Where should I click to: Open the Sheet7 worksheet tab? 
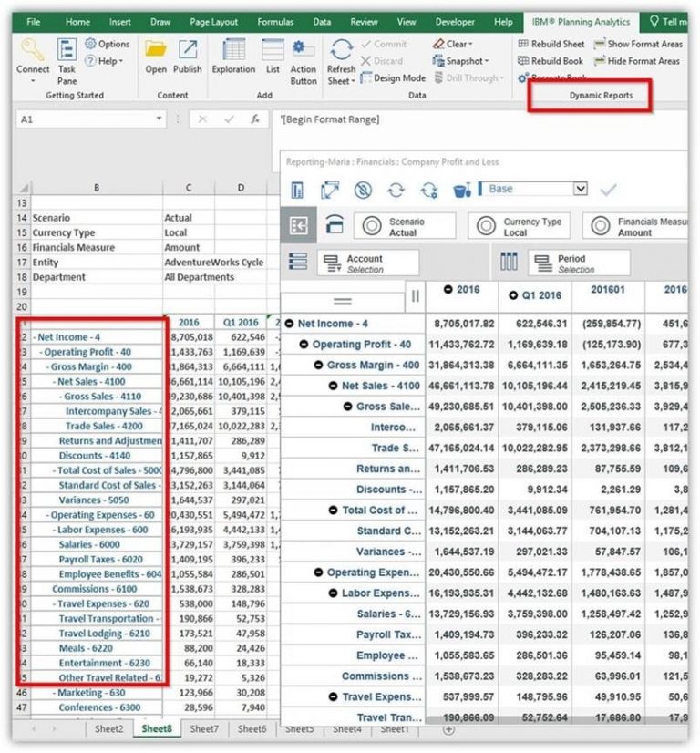coord(204,729)
